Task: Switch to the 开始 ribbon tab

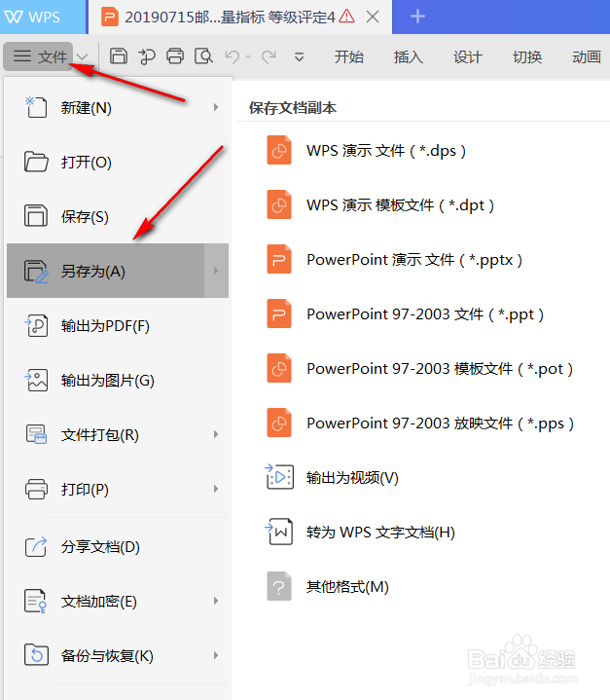Action: point(349,57)
